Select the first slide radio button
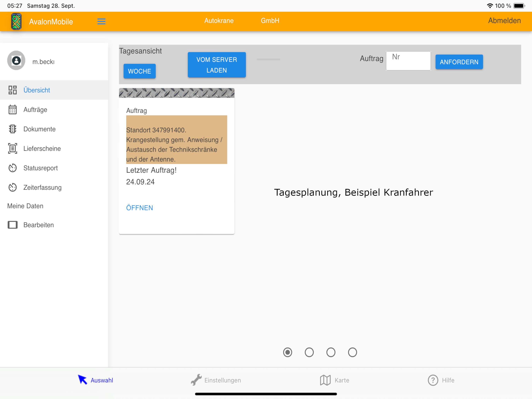The width and height of the screenshot is (532, 399). (287, 352)
